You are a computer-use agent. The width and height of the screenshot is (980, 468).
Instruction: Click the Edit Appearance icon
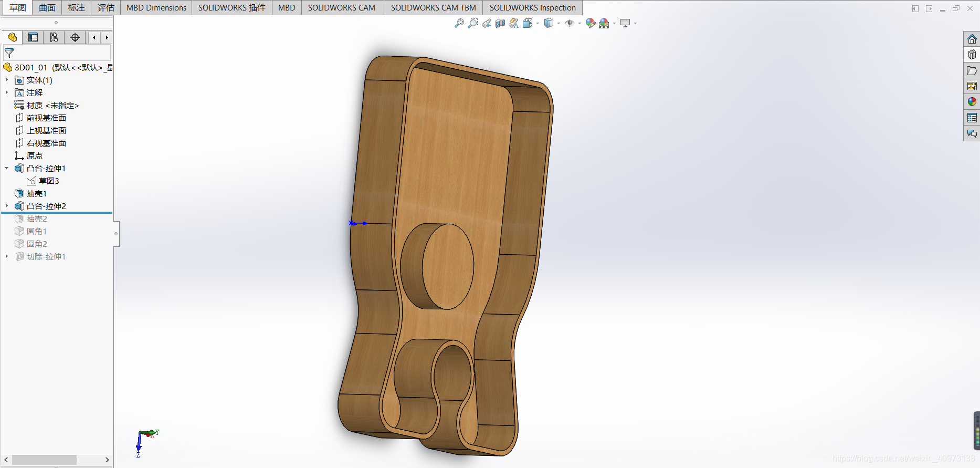coord(591,23)
